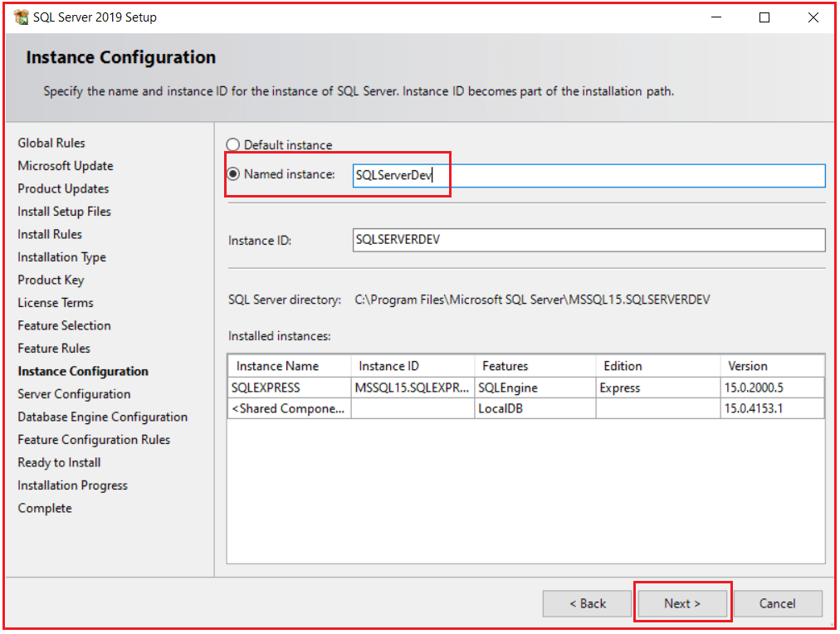Click the SQL Server directory path text

tap(533, 300)
